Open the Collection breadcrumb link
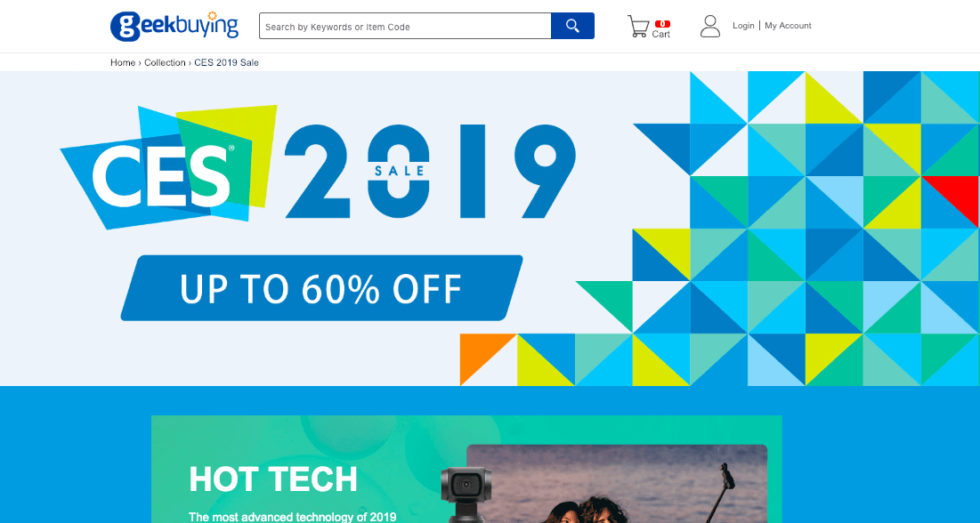980x523 pixels. click(165, 62)
